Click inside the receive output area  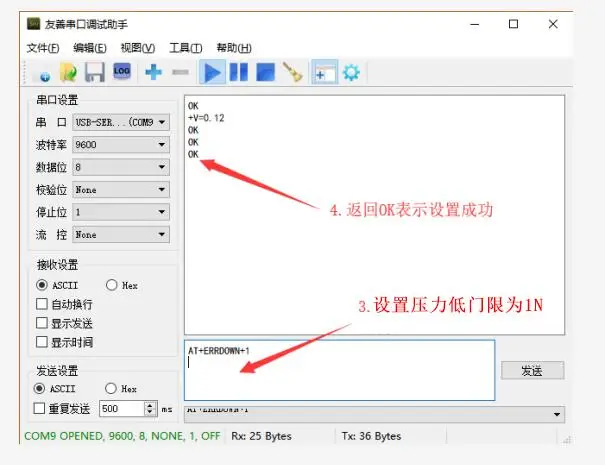tap(374, 215)
